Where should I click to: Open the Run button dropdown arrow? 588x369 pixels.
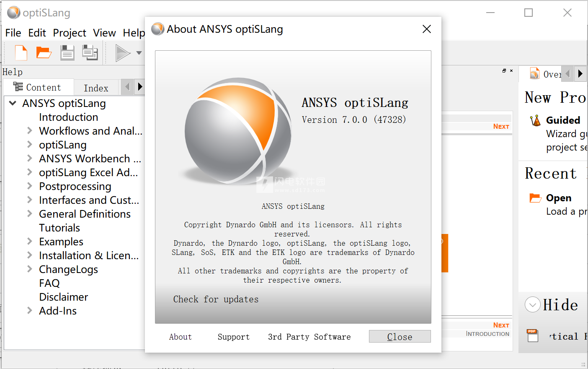(139, 53)
